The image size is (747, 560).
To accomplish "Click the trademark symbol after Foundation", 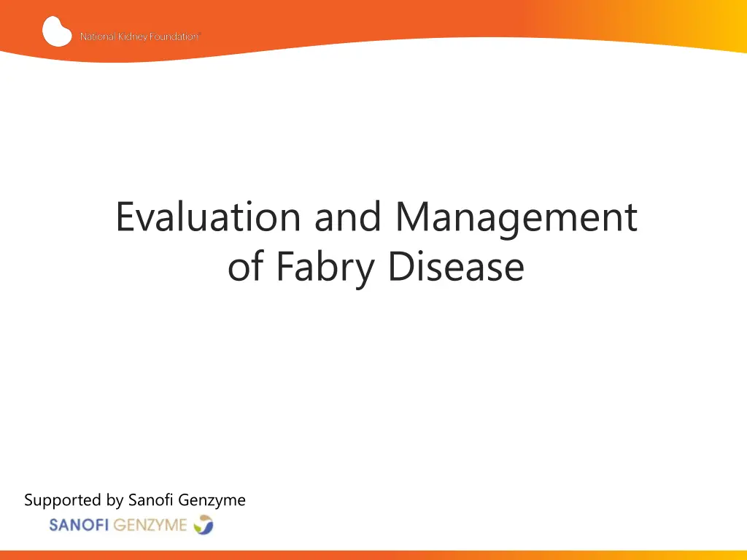I will [x=199, y=34].
